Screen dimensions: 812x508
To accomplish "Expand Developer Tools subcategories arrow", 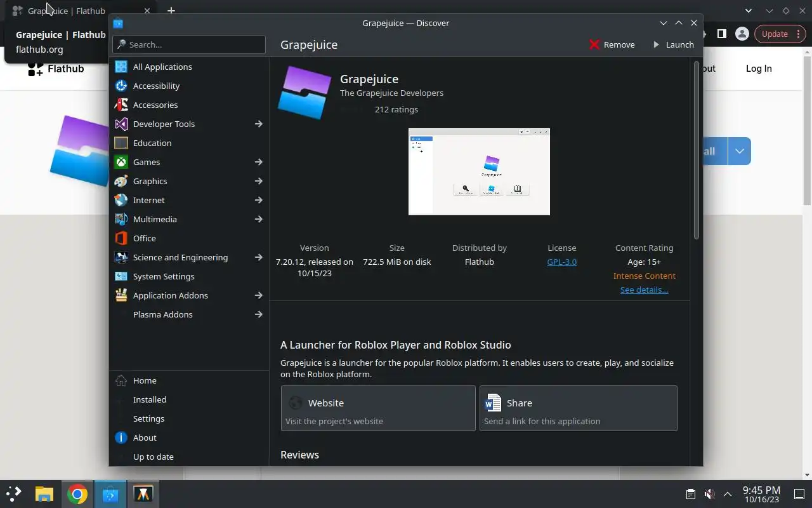I will [x=258, y=124].
